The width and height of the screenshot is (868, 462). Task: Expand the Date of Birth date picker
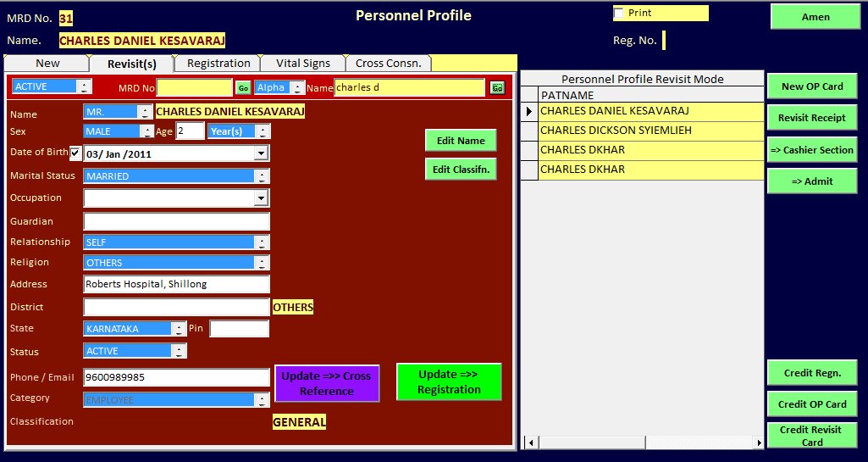tap(262, 153)
